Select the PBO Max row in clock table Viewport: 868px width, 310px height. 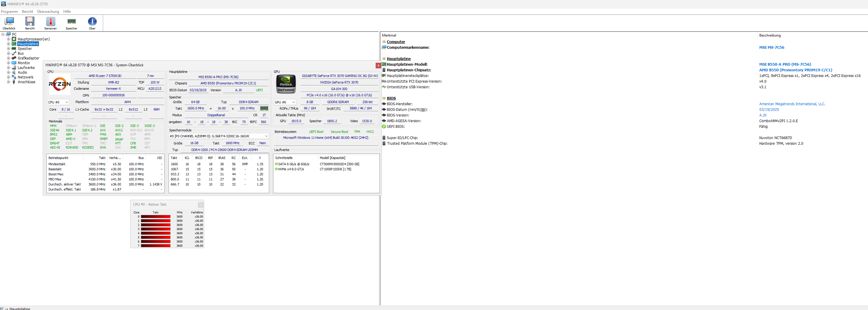(x=105, y=179)
